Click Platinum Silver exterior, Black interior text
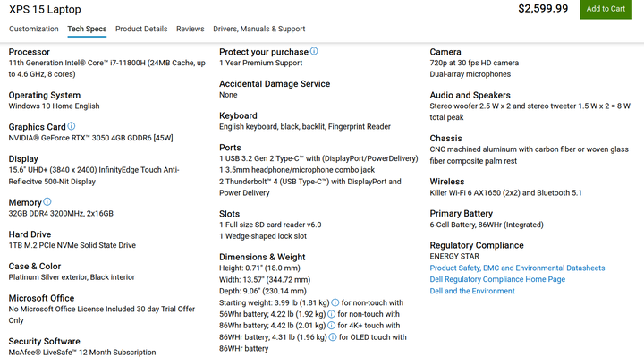 72,277
